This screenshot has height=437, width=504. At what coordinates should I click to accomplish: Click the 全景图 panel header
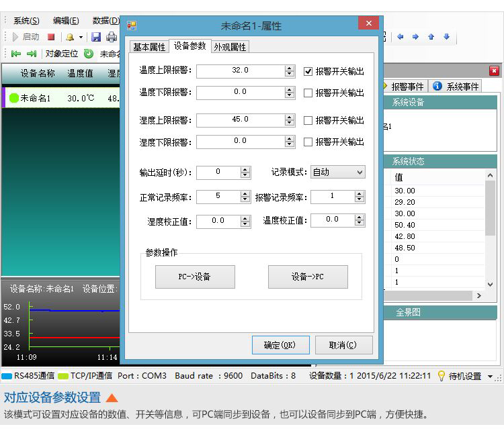point(440,312)
